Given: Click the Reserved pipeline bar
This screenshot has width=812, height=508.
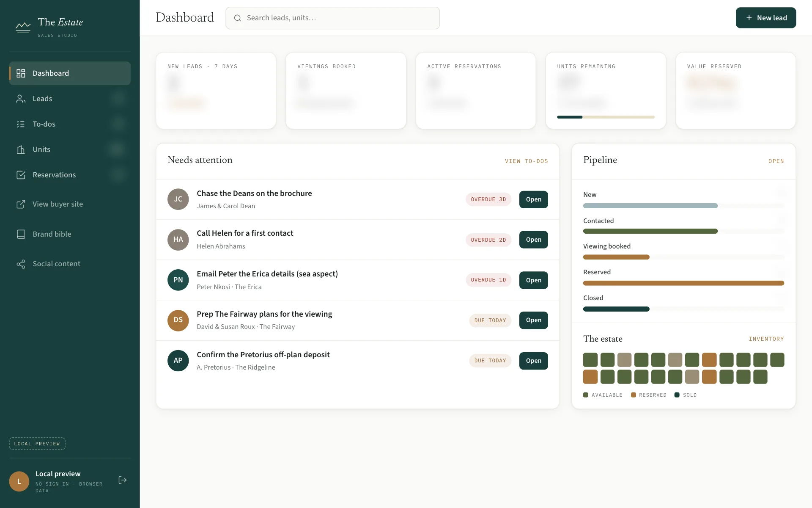Looking at the screenshot, I should point(683,283).
